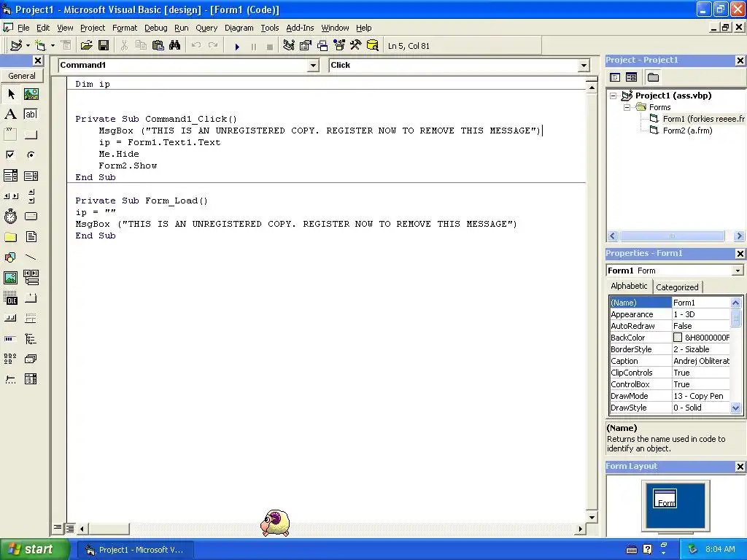Click the Save Project toolbar icon
747x560 pixels.
(x=104, y=45)
